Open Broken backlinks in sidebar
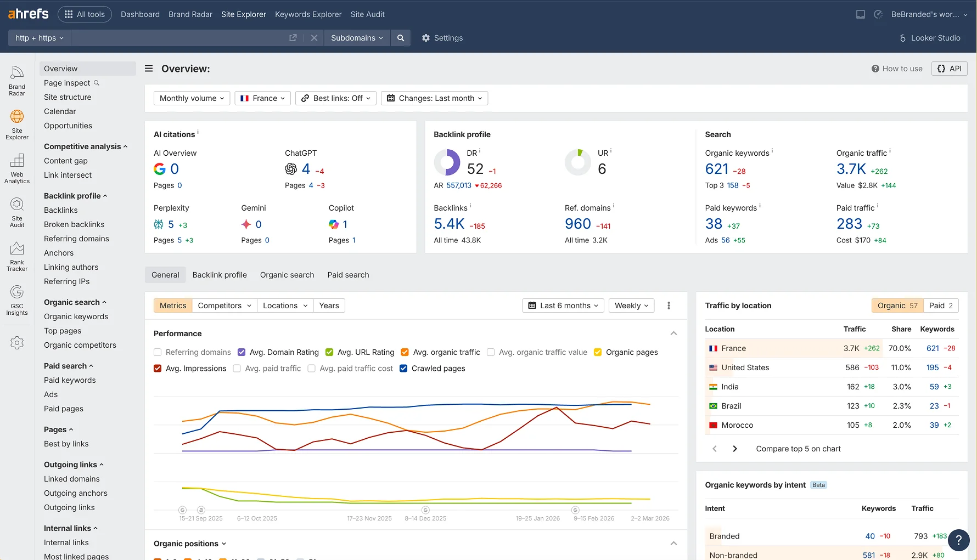 pyautogui.click(x=74, y=224)
